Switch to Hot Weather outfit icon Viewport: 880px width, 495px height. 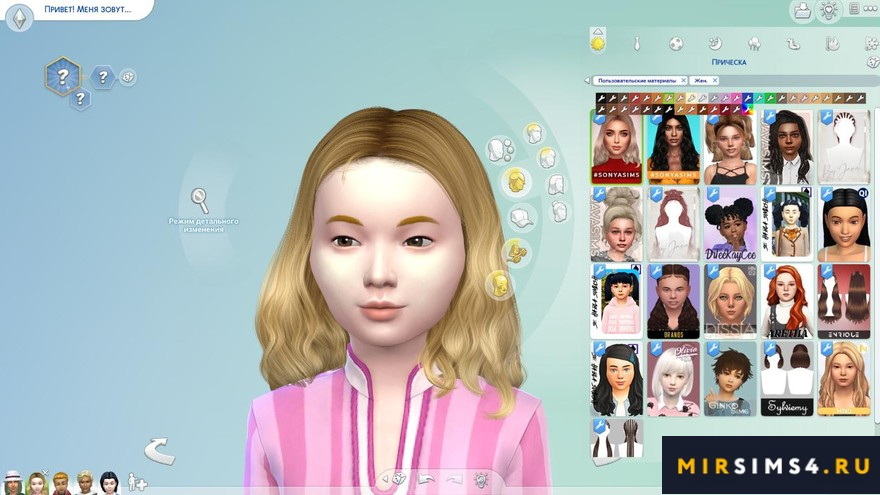(x=832, y=44)
